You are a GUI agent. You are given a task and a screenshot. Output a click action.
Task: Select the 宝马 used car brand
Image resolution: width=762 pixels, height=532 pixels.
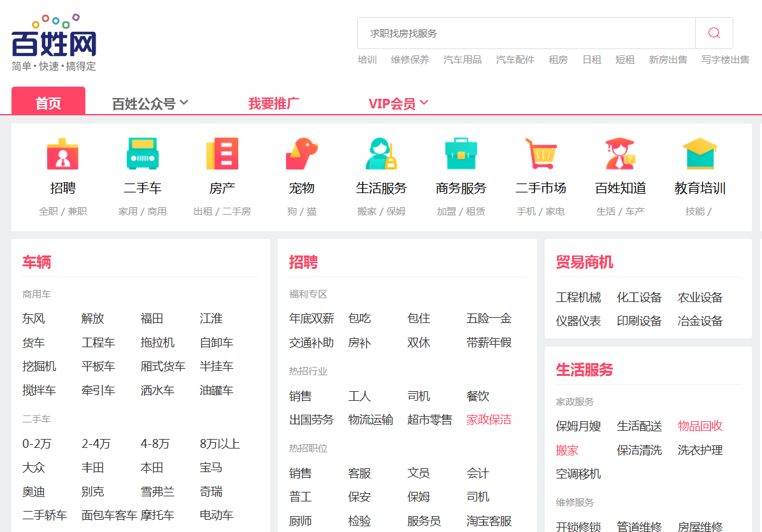coord(211,468)
